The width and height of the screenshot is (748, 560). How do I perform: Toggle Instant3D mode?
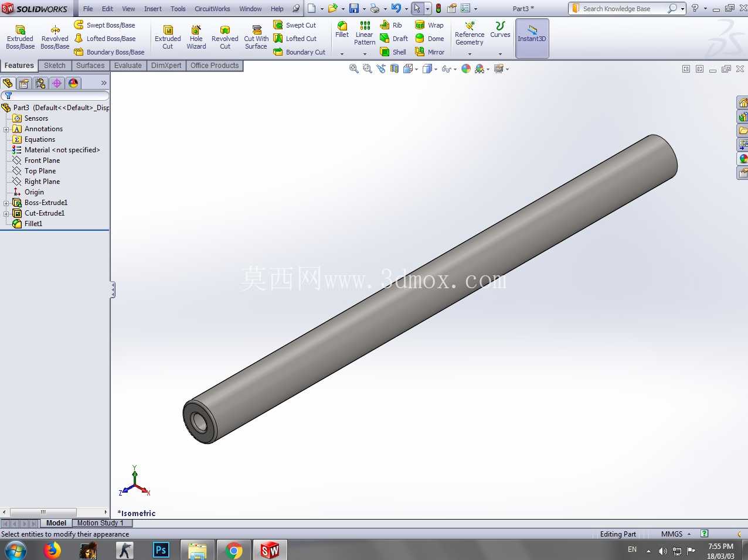coord(532,38)
